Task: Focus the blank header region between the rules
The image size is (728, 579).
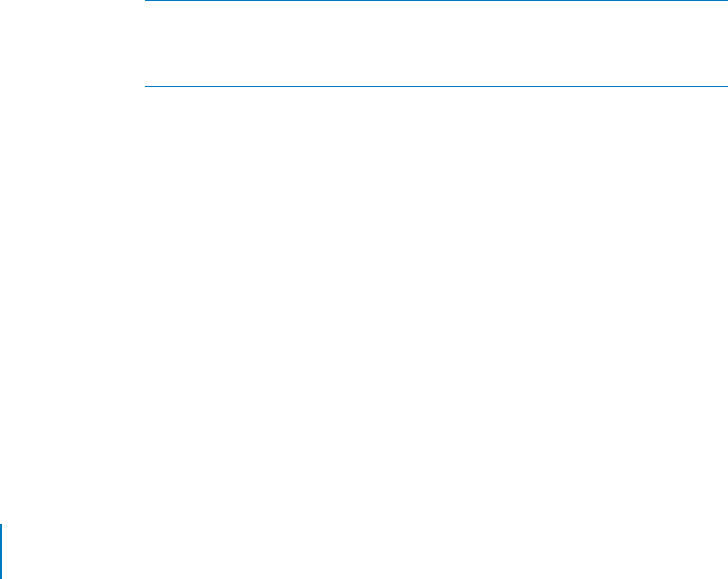Action: pos(437,43)
